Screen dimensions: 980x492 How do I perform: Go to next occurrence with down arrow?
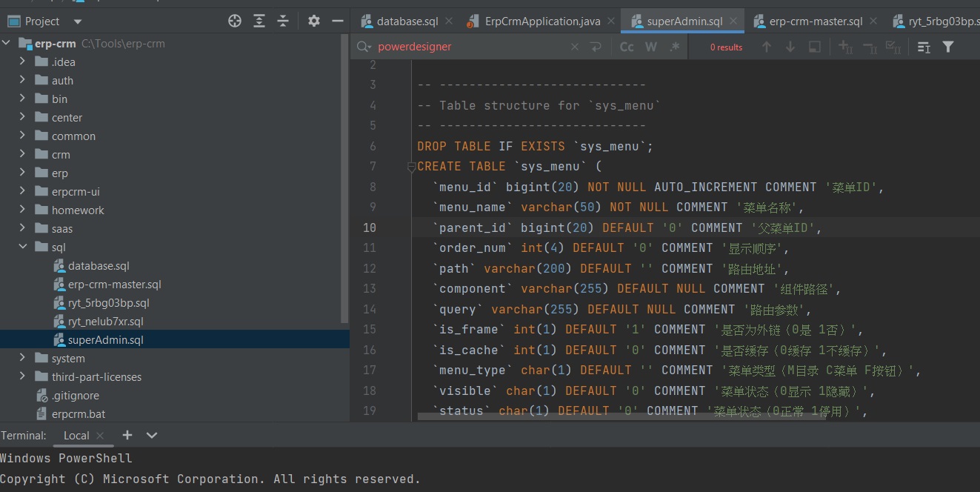(x=790, y=47)
